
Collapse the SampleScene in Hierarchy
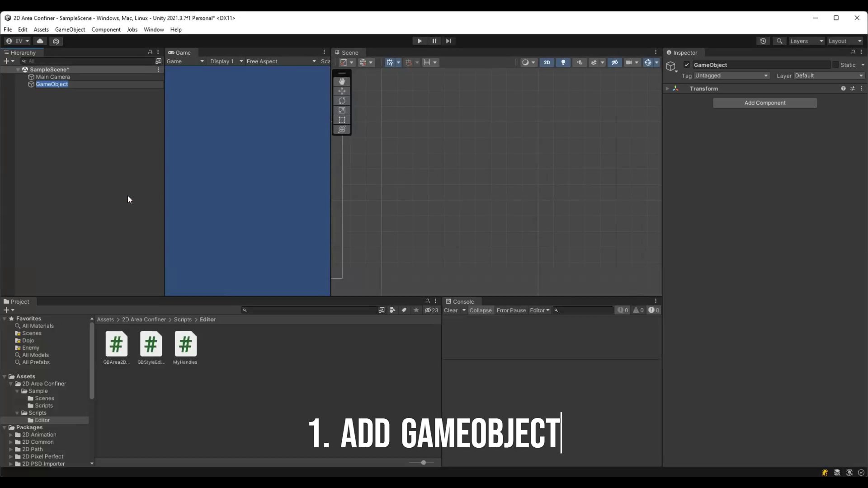tap(18, 70)
